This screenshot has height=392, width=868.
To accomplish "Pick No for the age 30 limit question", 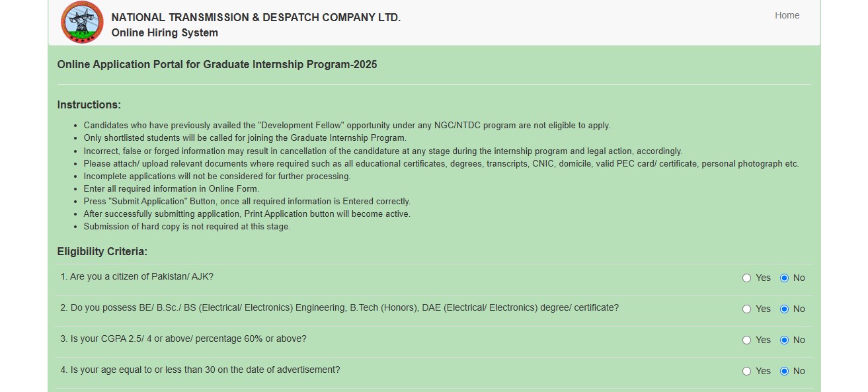I will 784,372.
